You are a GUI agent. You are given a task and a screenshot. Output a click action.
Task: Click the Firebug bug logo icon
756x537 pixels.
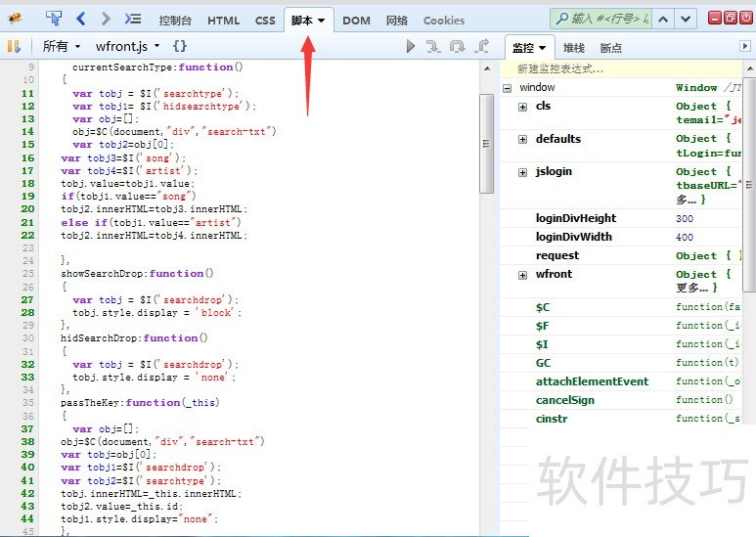[16, 19]
